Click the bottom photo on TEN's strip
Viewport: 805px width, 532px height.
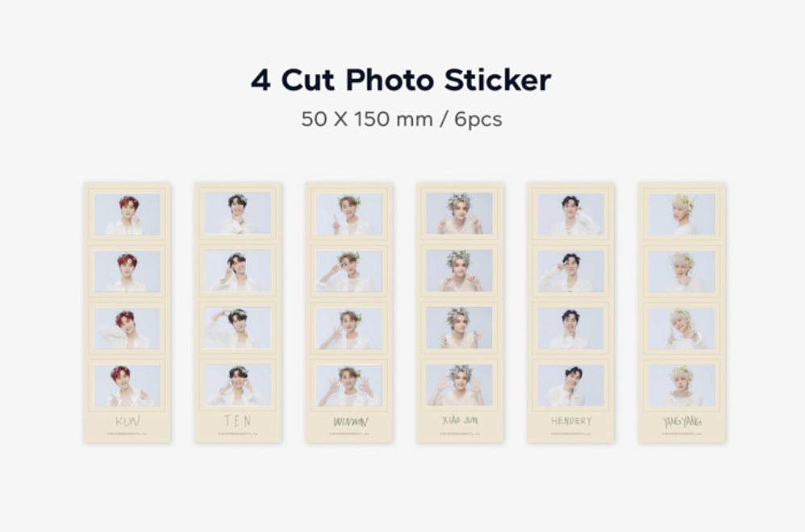point(238,384)
